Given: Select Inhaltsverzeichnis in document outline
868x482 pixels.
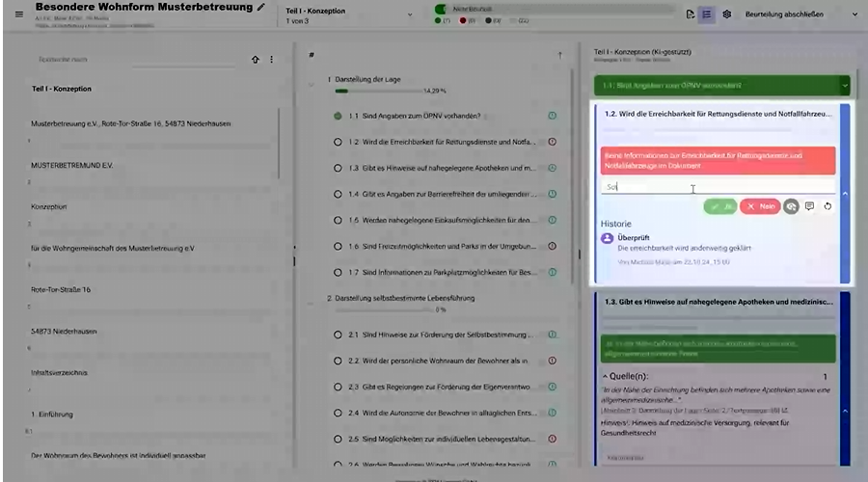Looking at the screenshot, I should 59,372.
